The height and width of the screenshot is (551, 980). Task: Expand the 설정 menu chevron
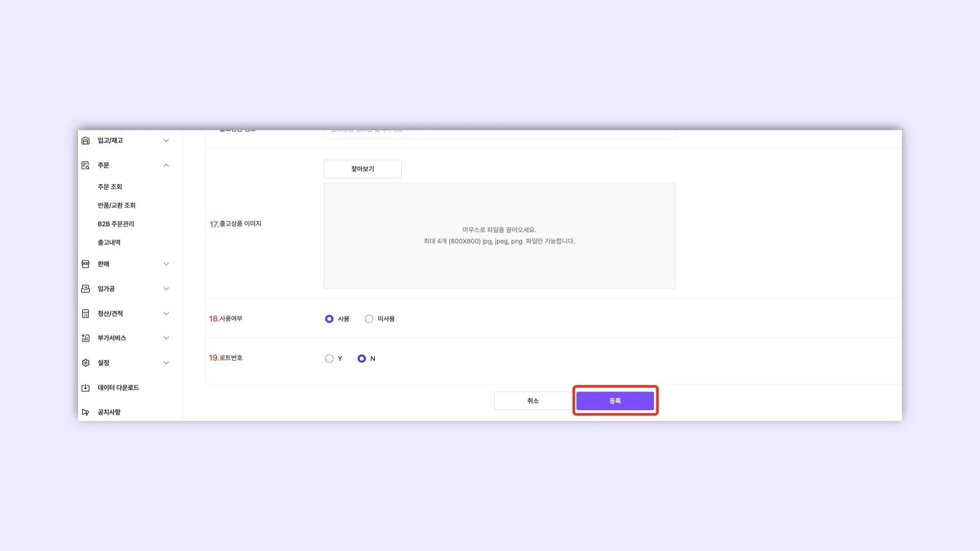[x=166, y=363]
